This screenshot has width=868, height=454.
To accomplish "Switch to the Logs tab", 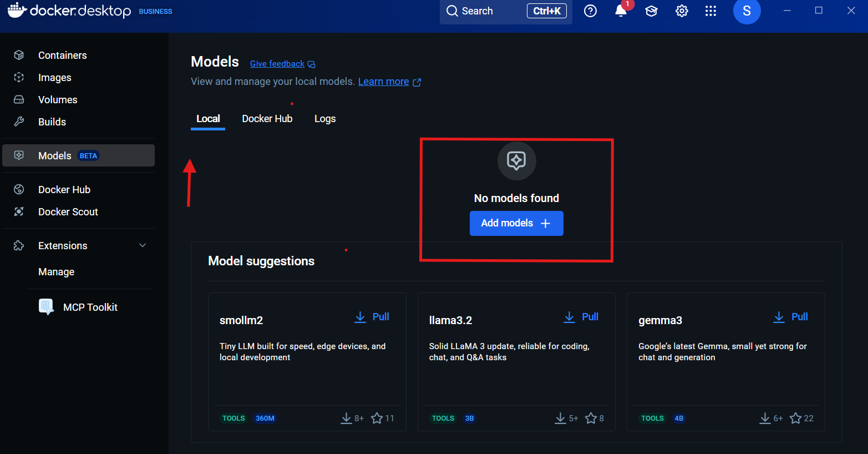I will [325, 119].
